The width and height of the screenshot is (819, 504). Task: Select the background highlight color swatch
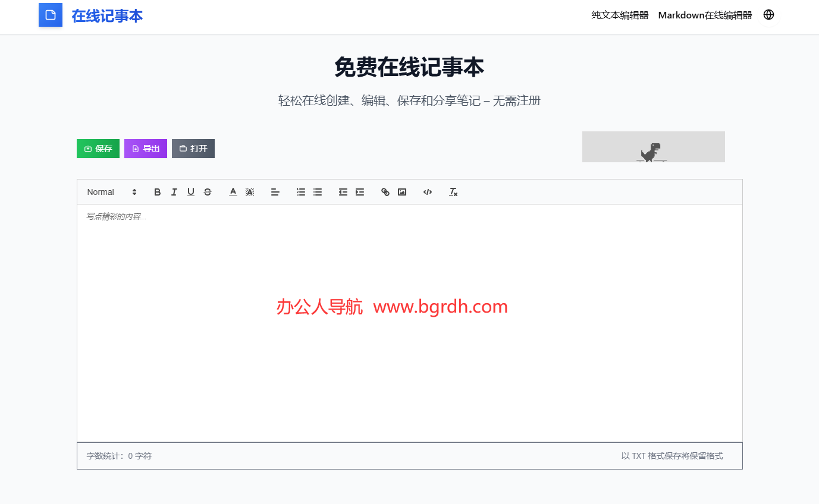pos(250,191)
